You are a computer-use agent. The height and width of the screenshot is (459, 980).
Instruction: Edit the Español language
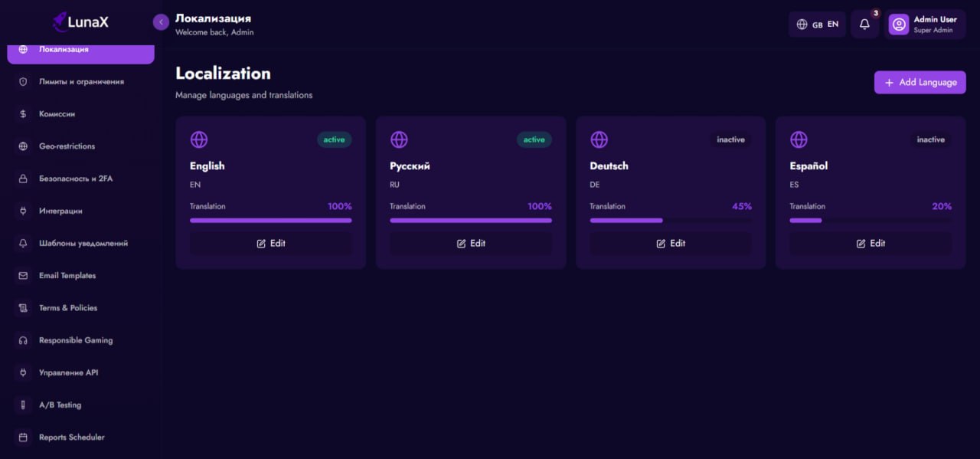pos(871,243)
